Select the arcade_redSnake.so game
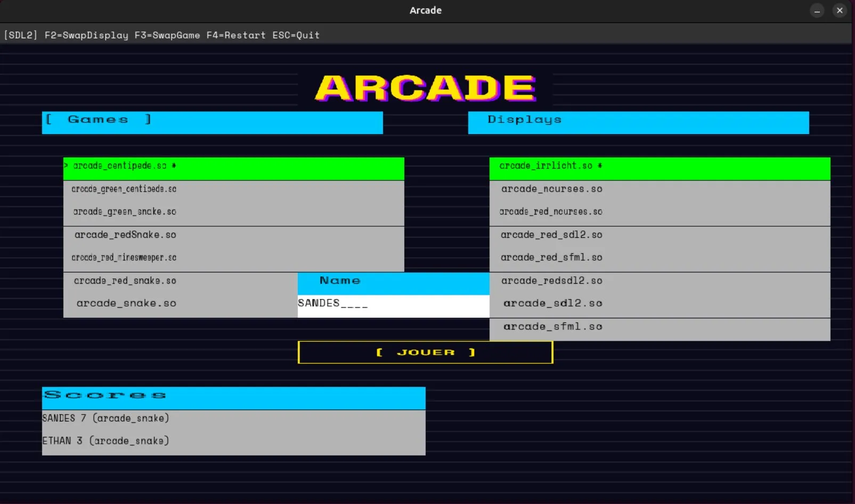 (x=233, y=238)
